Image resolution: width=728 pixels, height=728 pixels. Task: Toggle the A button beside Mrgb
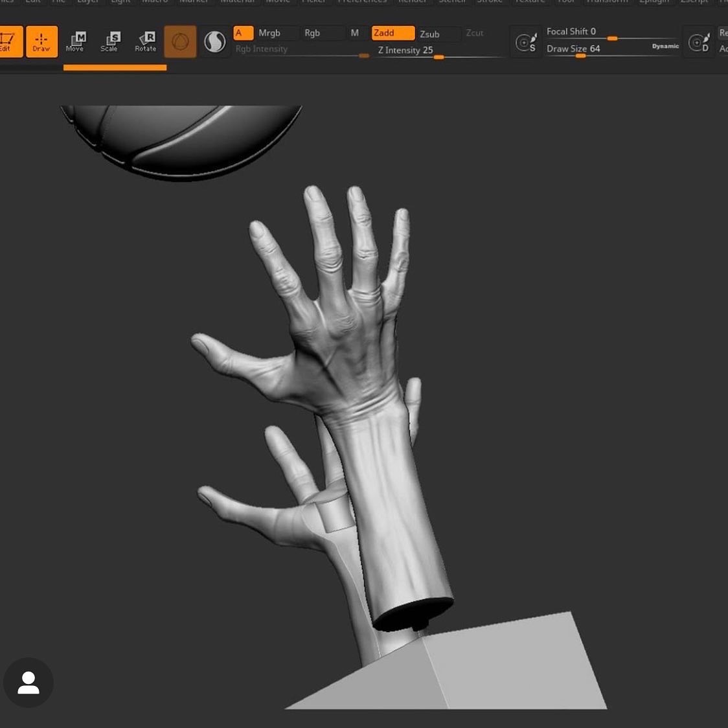(243, 33)
